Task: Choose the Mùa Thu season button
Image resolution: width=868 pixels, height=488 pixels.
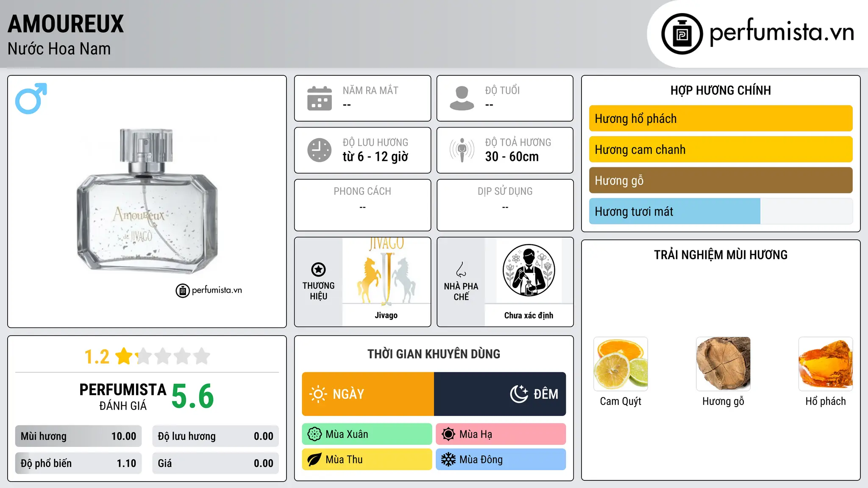Action: [x=367, y=460]
